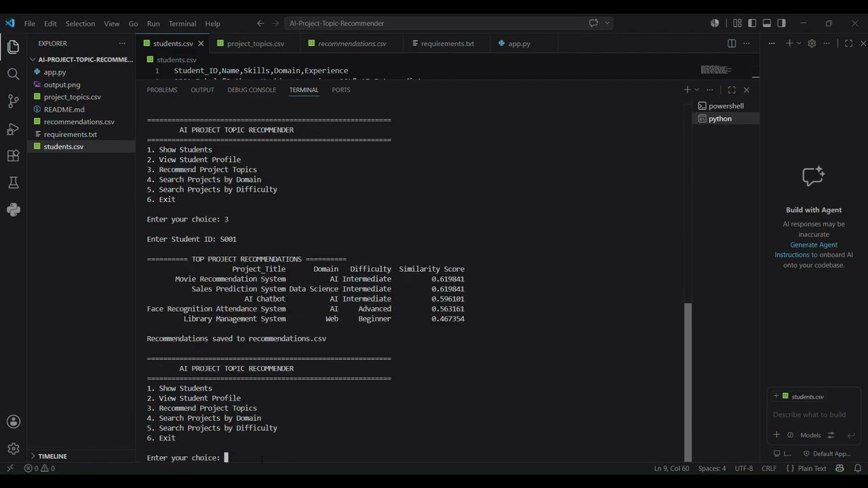
Task: Open chat panel settings gear
Action: (812, 43)
